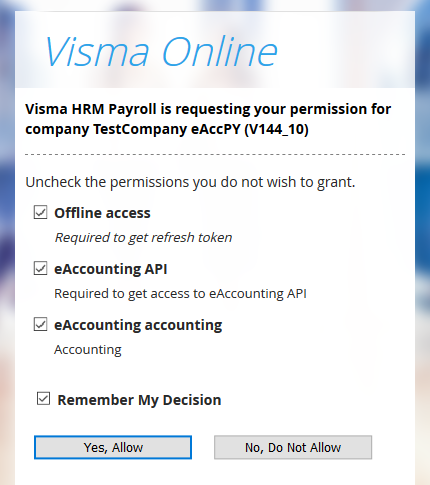Toggle the Remember My Decision checkbox
Image resolution: width=430 pixels, height=485 pixels.
coord(43,398)
